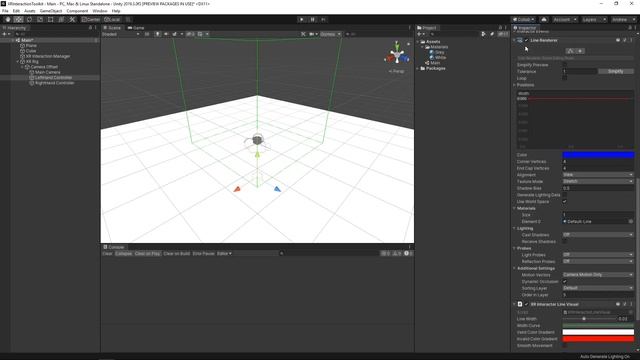Open the Motion Vectors dropdown
The height and width of the screenshot is (360, 640).
(598, 275)
